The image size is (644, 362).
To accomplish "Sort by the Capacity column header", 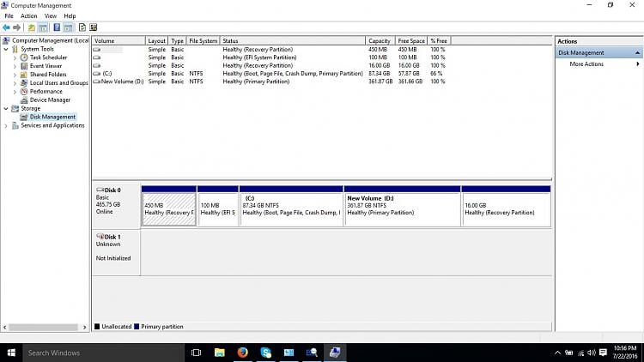I will click(380, 41).
